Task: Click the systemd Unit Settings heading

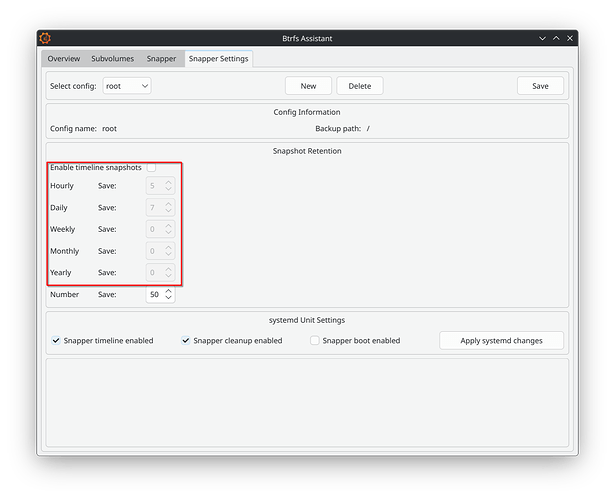Action: click(307, 320)
